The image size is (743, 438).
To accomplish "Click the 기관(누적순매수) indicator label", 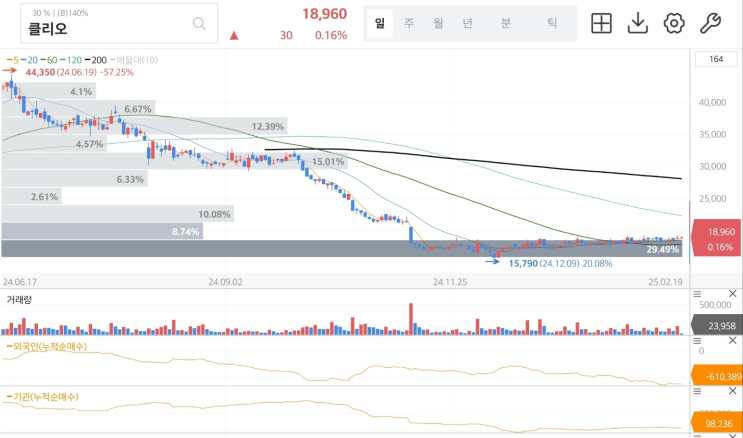I will pyautogui.click(x=43, y=397).
